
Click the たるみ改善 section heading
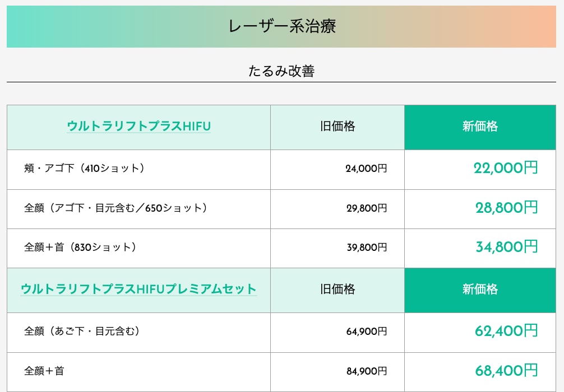(x=281, y=71)
